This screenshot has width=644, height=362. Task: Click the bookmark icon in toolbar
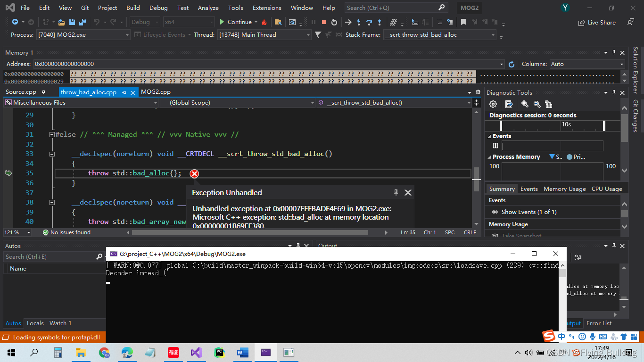click(464, 22)
